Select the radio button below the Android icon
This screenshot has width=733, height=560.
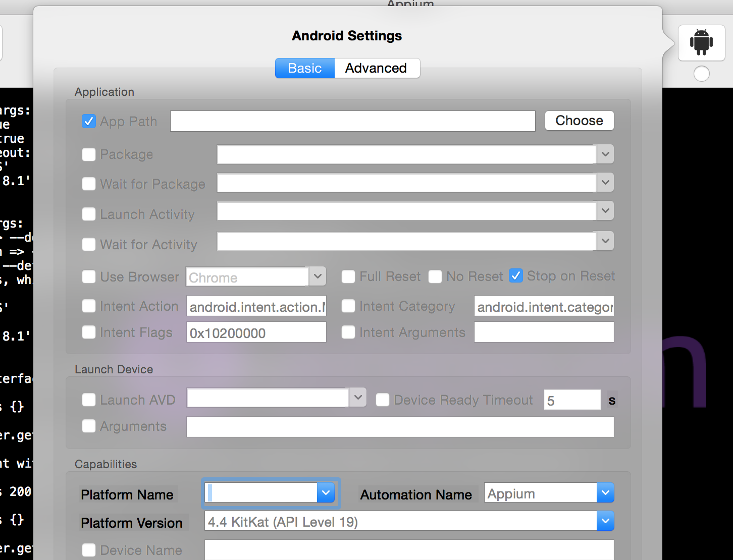(x=701, y=74)
